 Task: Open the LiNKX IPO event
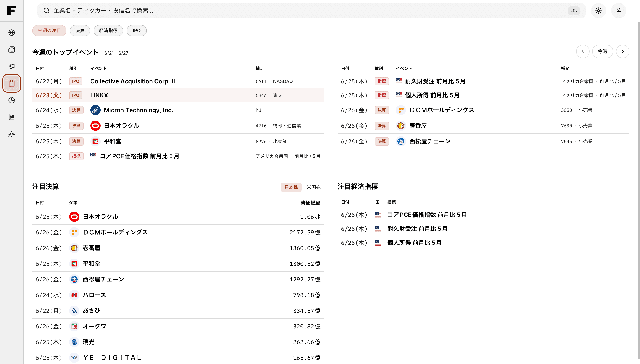pyautogui.click(x=178, y=95)
